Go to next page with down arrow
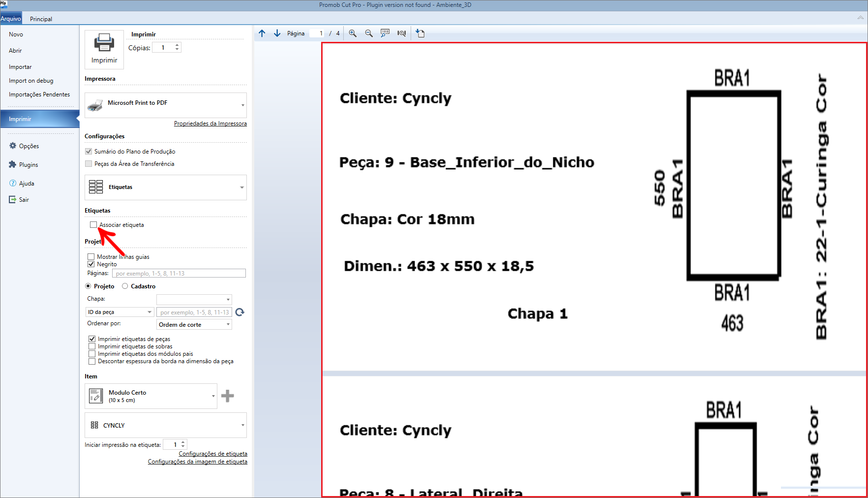 tap(277, 33)
